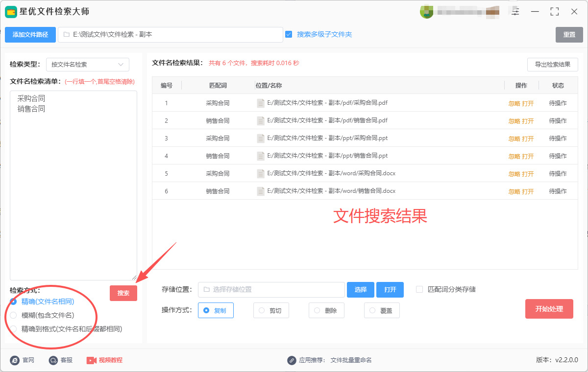Click the user avatar in title bar
Screen dimensions: 588x372
point(426,12)
